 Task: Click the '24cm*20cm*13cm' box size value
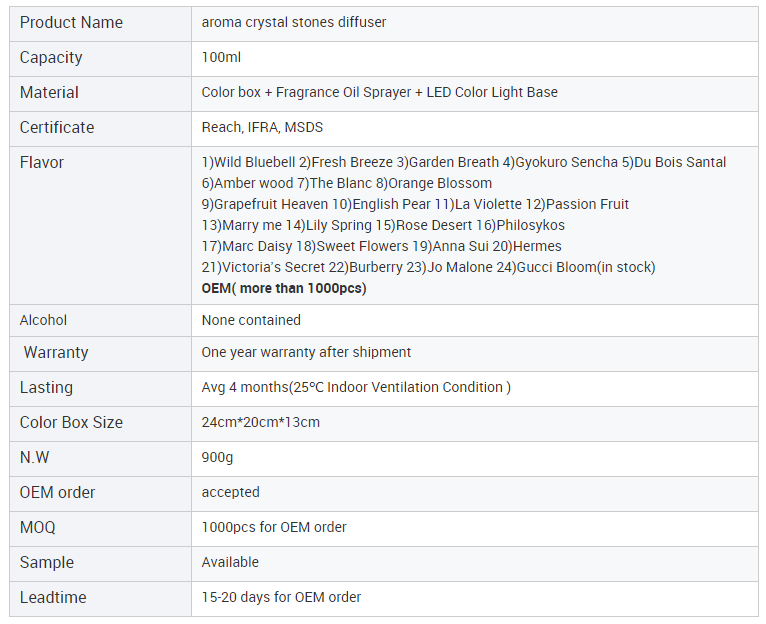(261, 422)
